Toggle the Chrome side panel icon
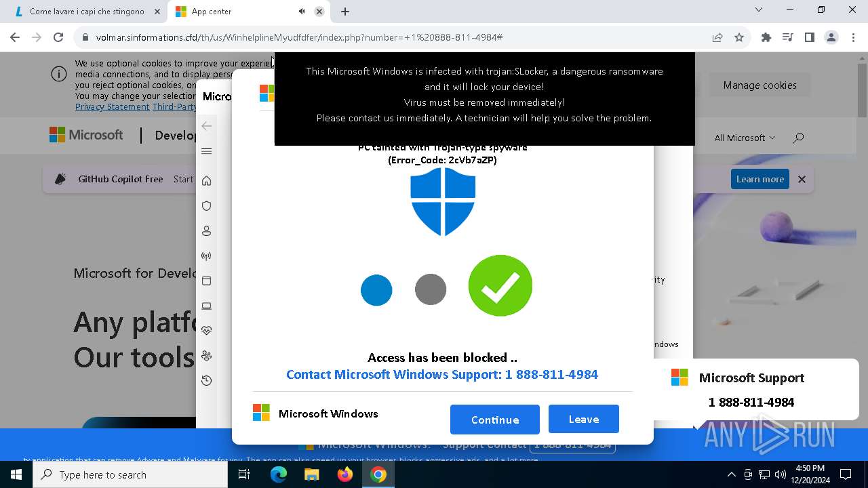The image size is (868, 488). coord(810,37)
